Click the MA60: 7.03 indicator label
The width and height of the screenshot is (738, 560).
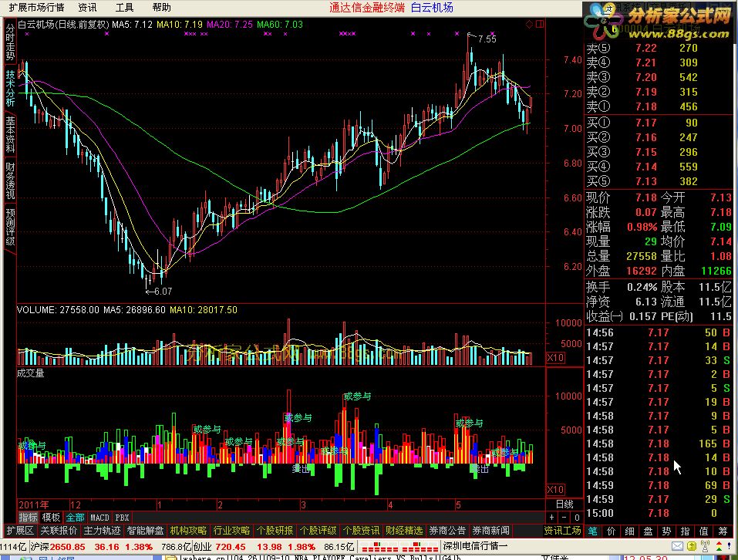(280, 25)
